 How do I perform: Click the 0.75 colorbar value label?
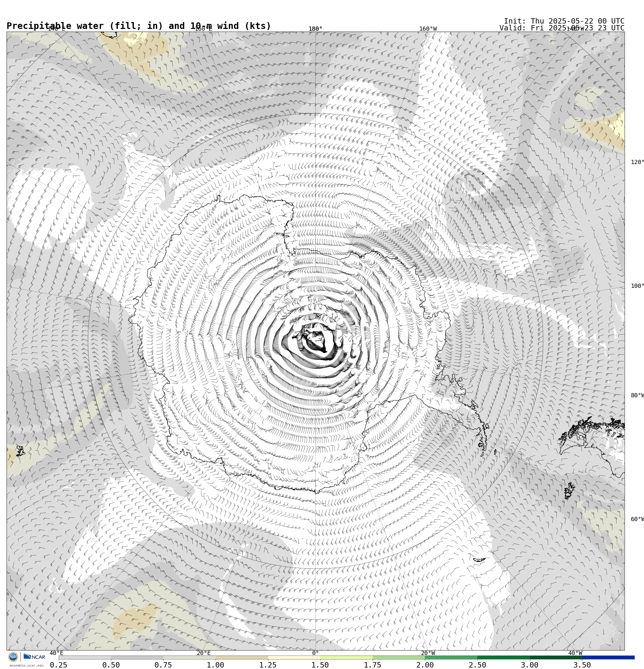163,665
